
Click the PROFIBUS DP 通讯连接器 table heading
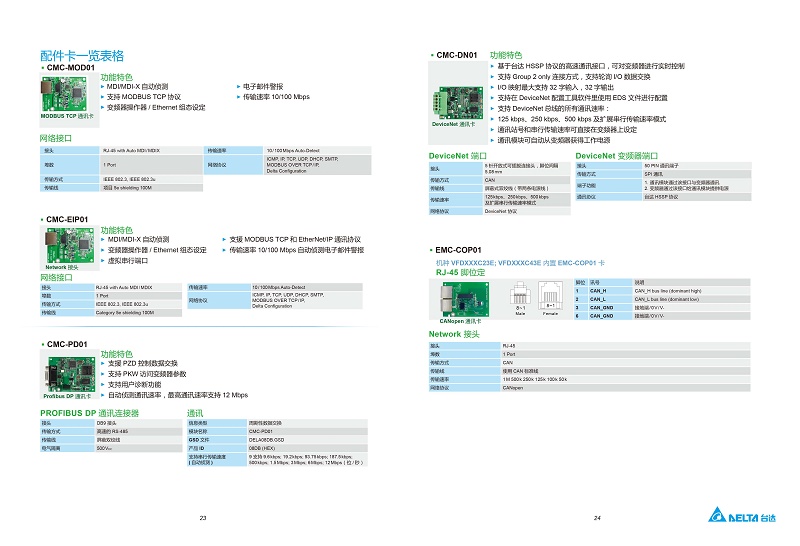point(88,412)
